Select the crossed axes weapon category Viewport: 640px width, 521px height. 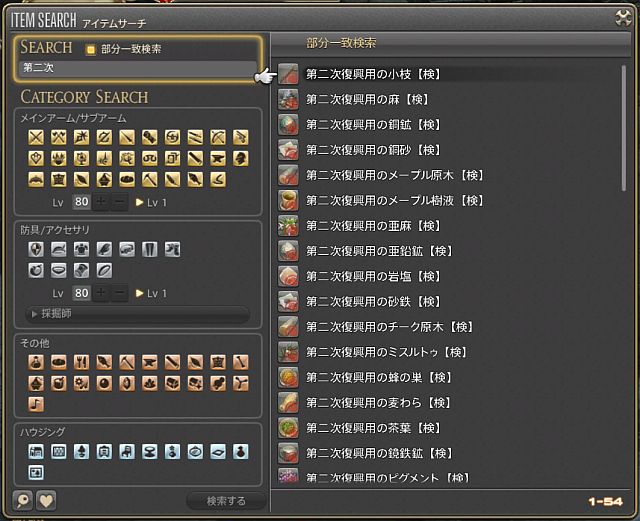coord(58,138)
